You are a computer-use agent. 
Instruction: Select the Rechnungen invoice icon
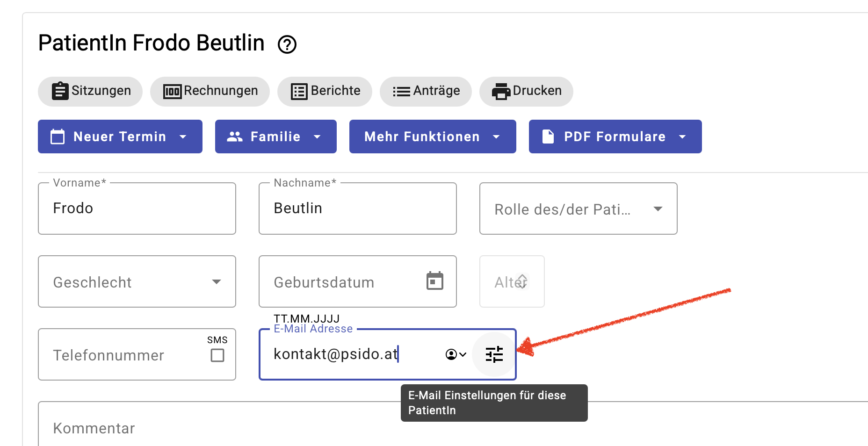click(x=172, y=91)
